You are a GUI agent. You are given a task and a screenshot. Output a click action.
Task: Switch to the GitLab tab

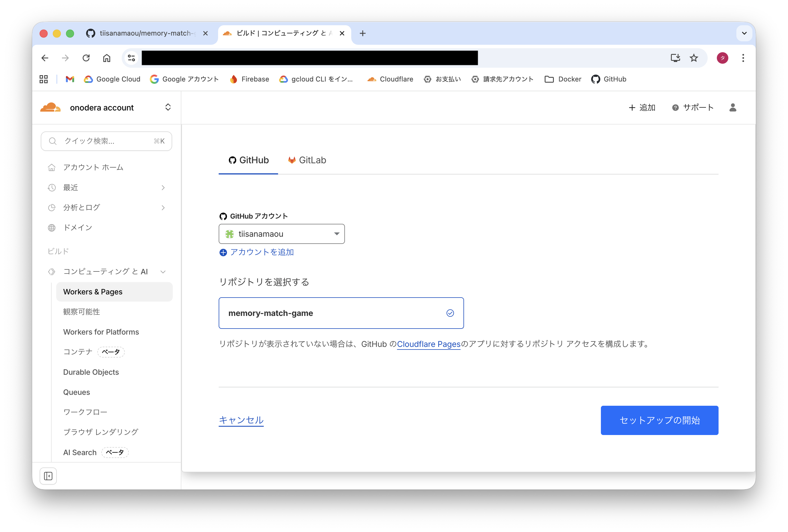[307, 160]
